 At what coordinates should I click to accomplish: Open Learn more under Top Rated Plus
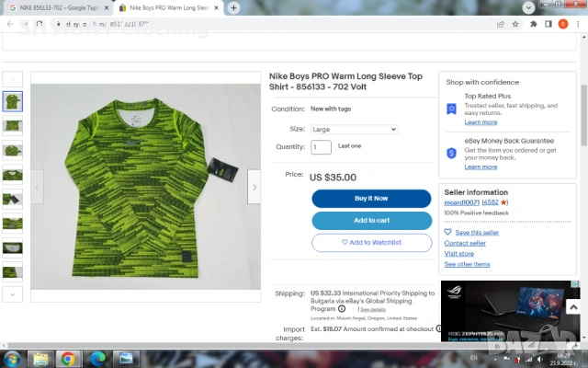point(481,122)
